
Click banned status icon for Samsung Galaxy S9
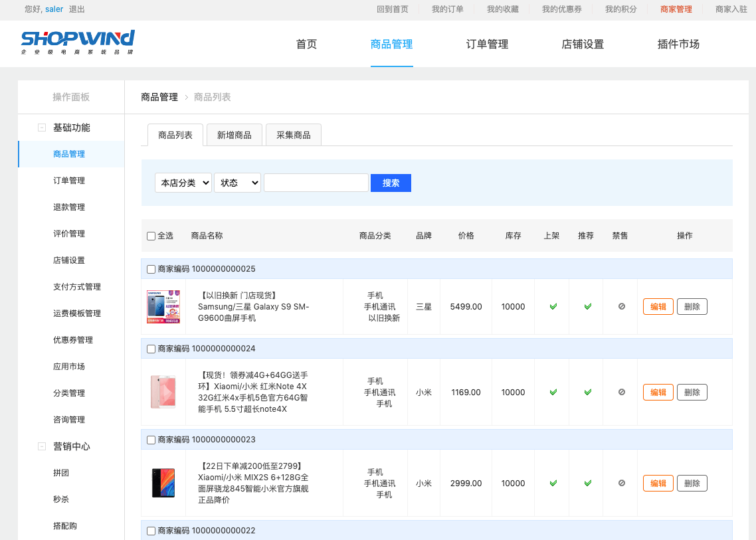[622, 306]
